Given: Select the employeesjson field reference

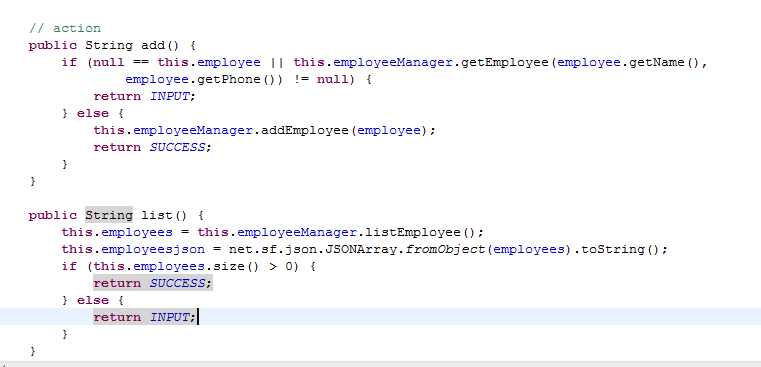Looking at the screenshot, I should [x=153, y=250].
